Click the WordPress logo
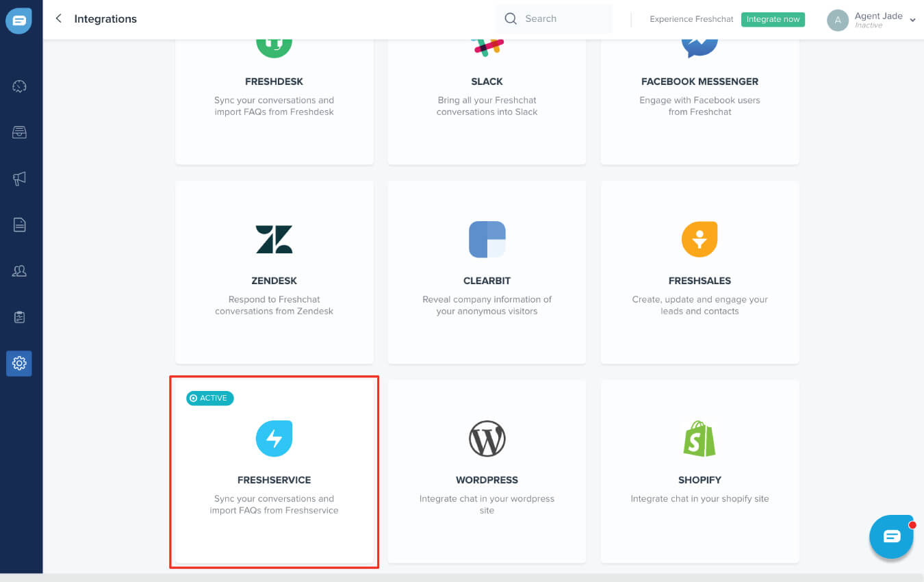The height and width of the screenshot is (582, 924). [487, 439]
